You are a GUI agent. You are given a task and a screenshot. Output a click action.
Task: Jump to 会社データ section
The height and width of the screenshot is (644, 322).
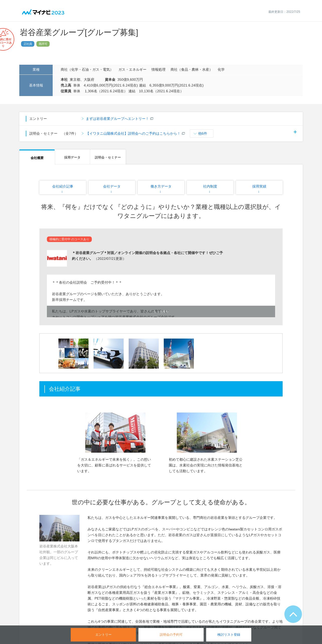(112, 187)
